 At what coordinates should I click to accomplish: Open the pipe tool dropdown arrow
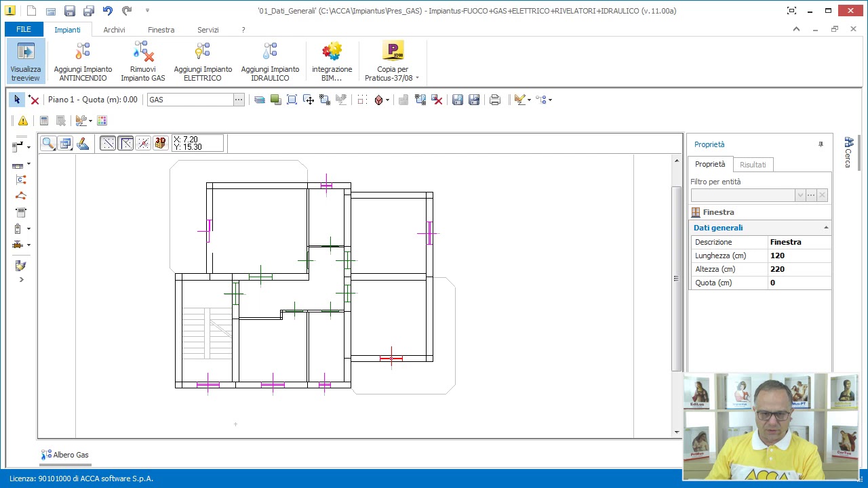(28, 147)
